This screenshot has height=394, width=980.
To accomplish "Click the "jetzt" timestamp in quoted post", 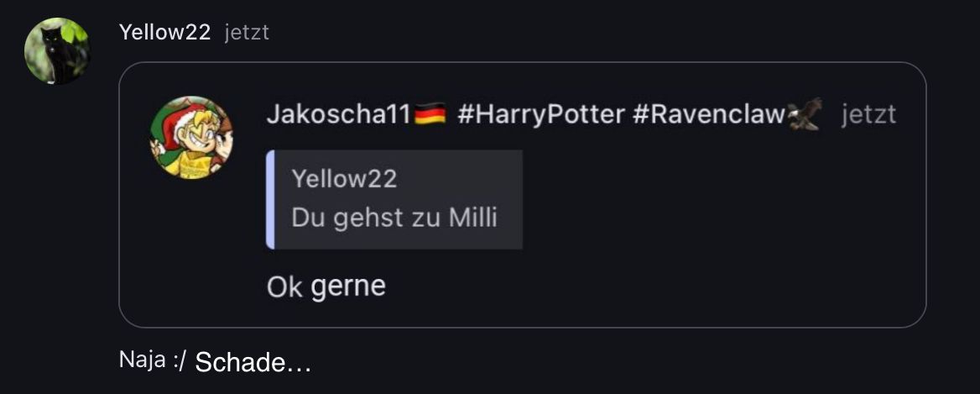I will coord(868,115).
